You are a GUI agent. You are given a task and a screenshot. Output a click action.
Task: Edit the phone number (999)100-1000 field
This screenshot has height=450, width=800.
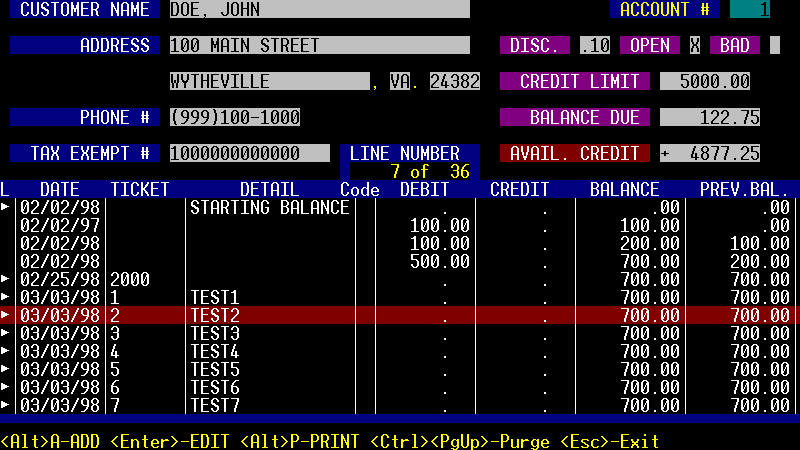point(235,117)
